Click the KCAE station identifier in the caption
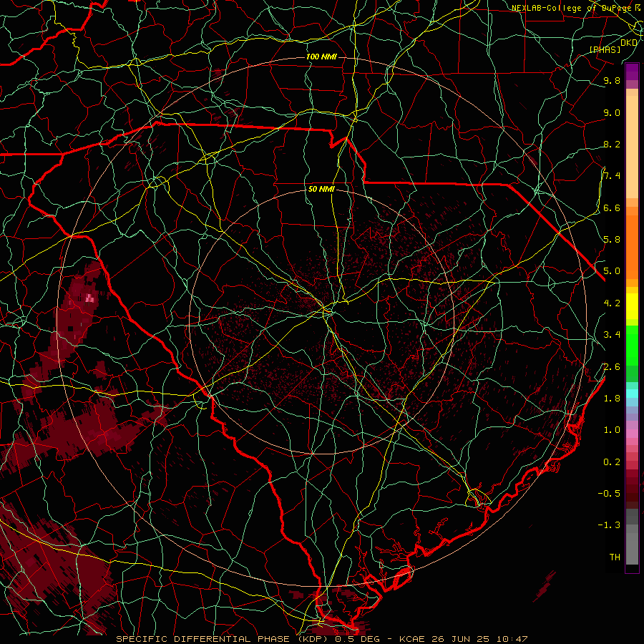 pyautogui.click(x=413, y=639)
